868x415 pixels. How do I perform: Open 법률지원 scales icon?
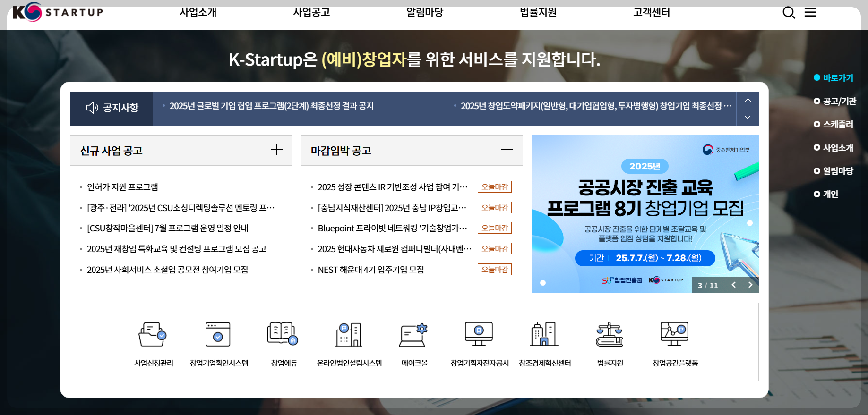(x=609, y=334)
